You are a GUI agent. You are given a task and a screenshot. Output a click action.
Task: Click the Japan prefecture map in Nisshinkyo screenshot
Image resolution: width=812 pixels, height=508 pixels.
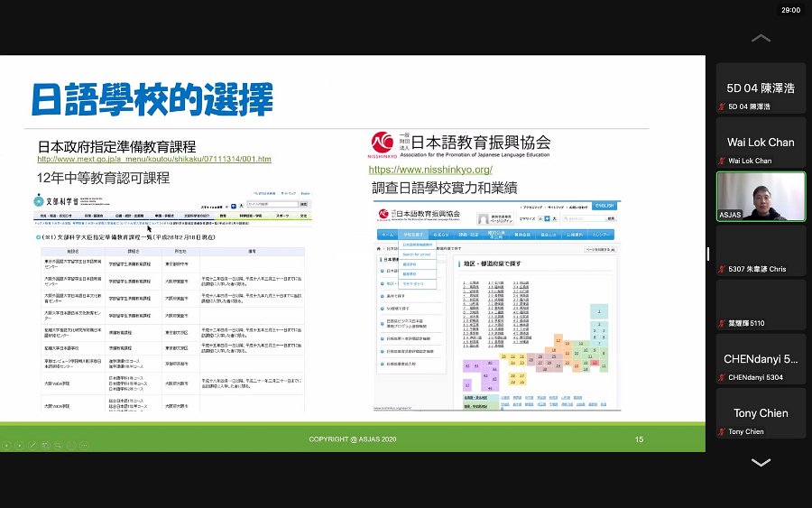536,347
